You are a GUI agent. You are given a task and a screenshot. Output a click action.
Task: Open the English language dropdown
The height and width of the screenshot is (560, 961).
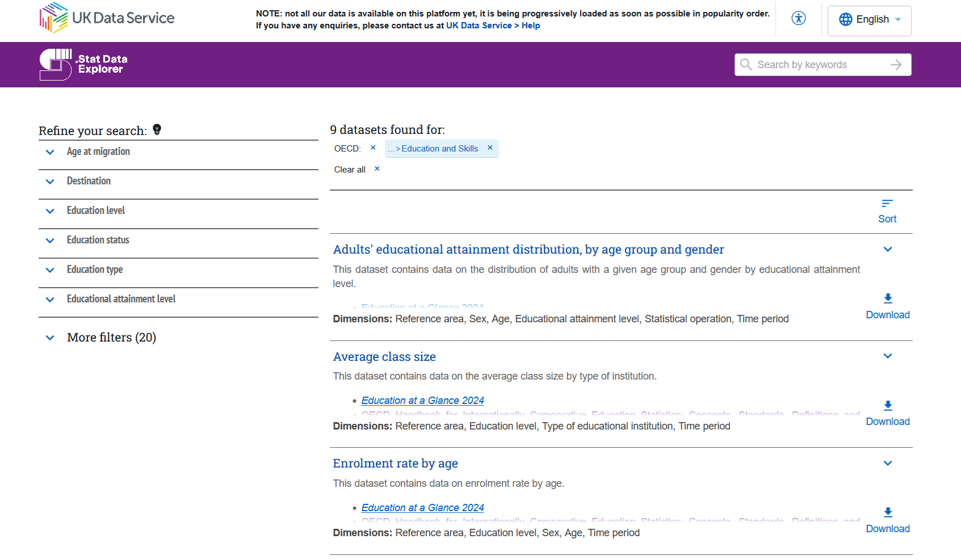[x=869, y=20]
